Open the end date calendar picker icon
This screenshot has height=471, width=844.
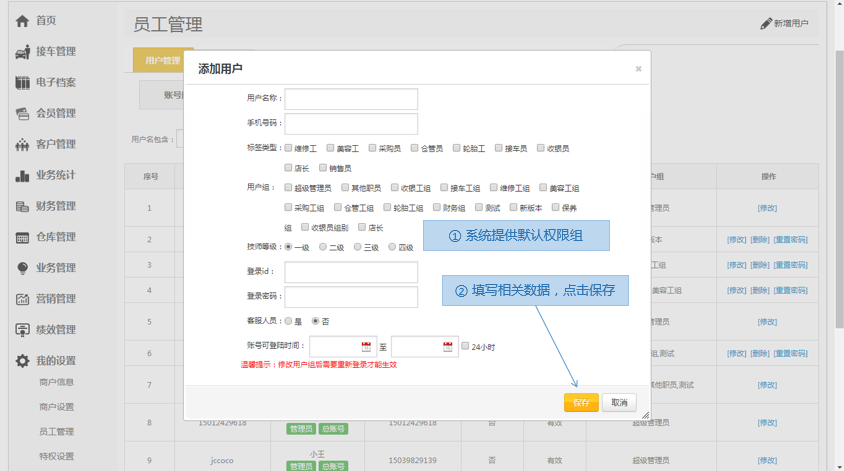(448, 347)
